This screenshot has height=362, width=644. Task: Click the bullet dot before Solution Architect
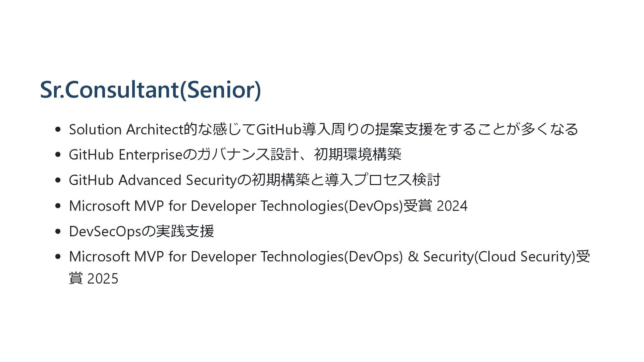58,129
